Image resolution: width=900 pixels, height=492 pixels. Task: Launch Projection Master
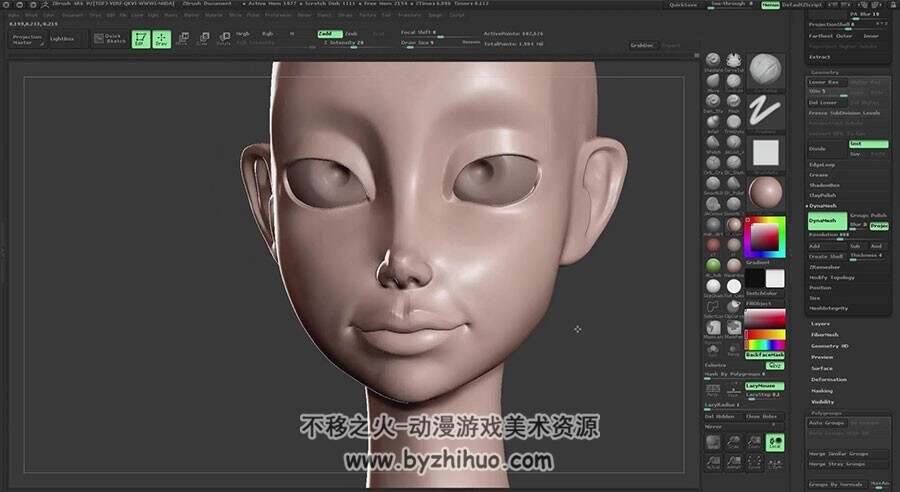coord(27,39)
